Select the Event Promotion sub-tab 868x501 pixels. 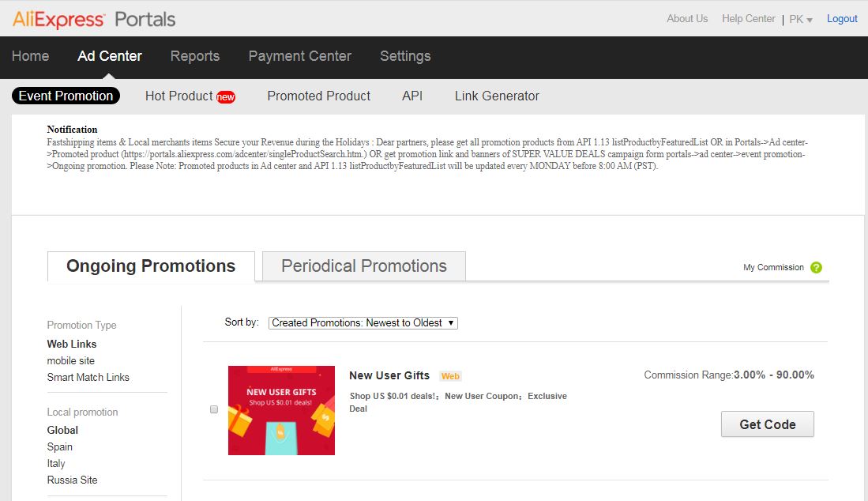tap(66, 96)
